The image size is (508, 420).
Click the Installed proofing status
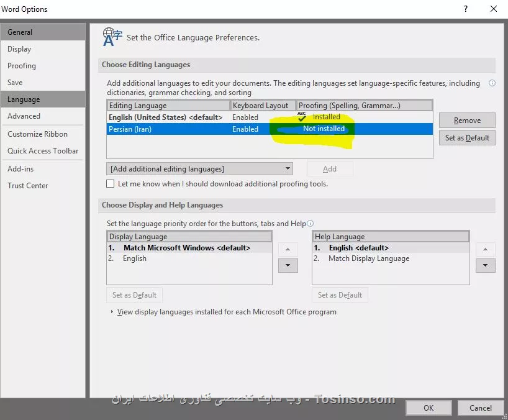pos(327,117)
